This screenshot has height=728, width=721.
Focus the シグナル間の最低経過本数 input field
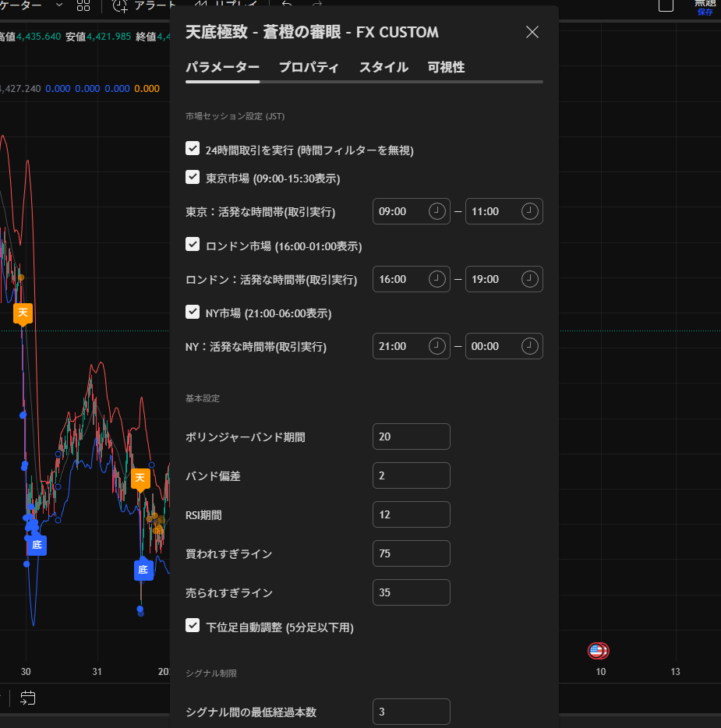pyautogui.click(x=412, y=712)
